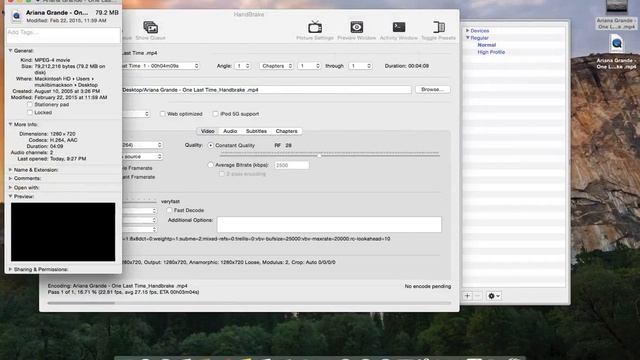Screen dimensions: 640x360
Task: Click the encoding progress bar
Action: (x=249, y=303)
